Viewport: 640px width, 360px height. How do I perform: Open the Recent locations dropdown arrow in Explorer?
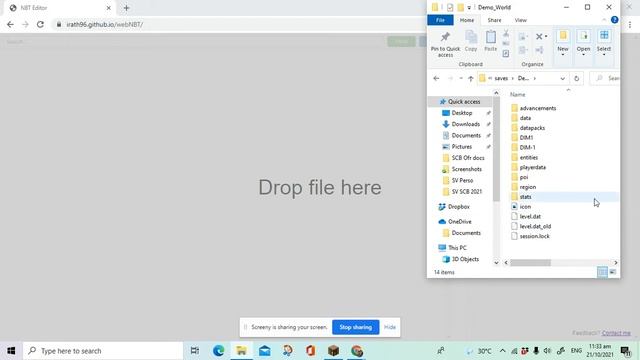point(461,78)
